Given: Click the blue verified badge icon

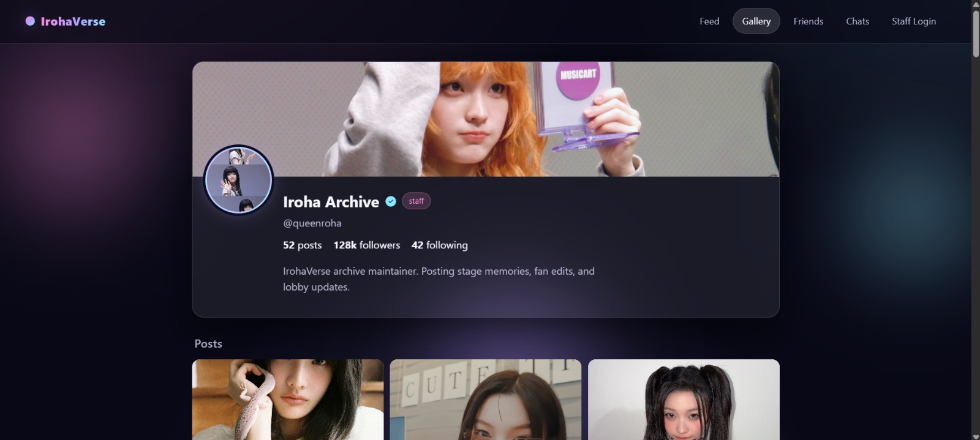Looking at the screenshot, I should pos(391,201).
